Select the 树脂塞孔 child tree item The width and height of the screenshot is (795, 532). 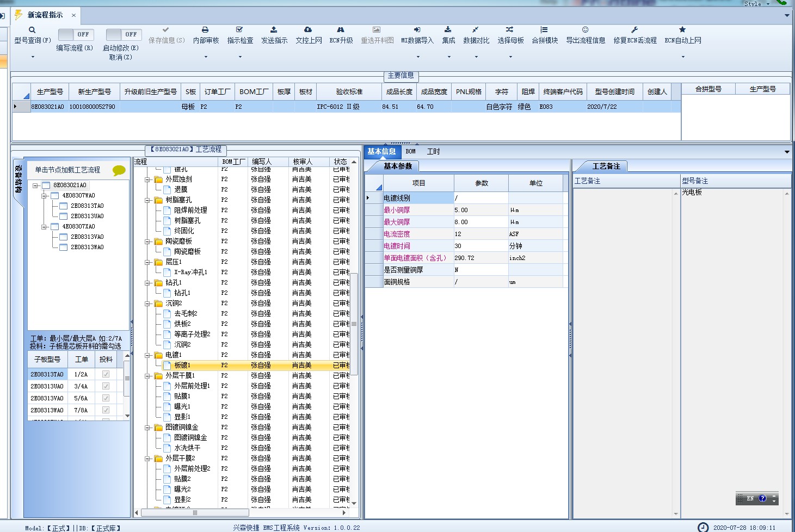[187, 220]
